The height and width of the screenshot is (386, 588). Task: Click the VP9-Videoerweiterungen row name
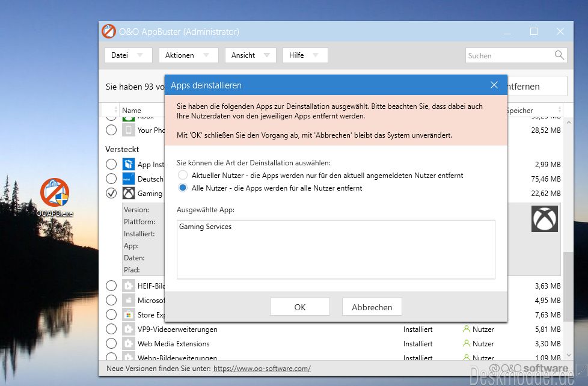click(x=177, y=329)
